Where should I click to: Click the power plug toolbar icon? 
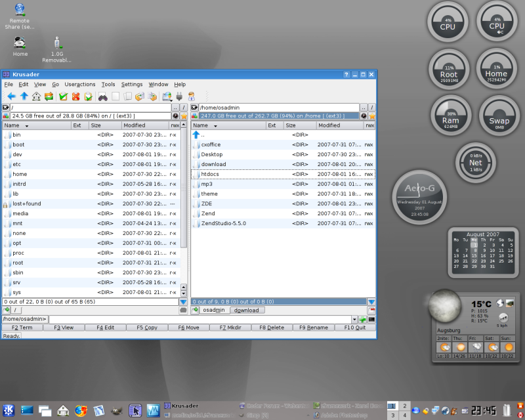pos(179,96)
